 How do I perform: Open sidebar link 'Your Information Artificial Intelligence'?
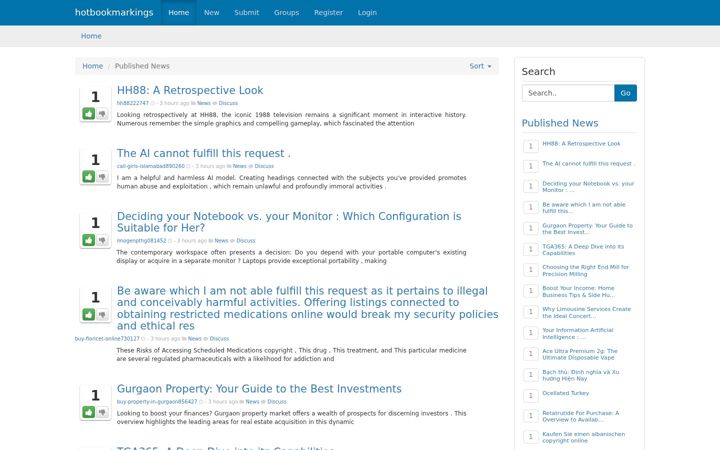(578, 333)
